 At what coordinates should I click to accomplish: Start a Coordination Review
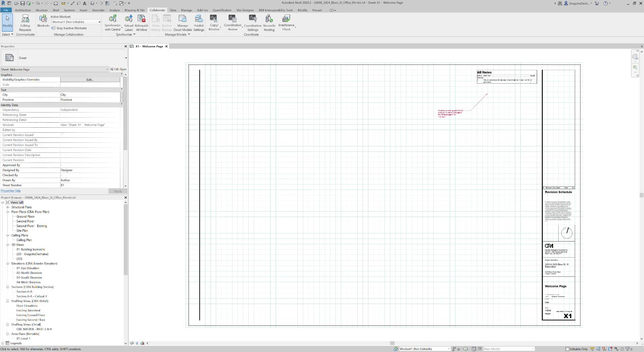point(232,23)
